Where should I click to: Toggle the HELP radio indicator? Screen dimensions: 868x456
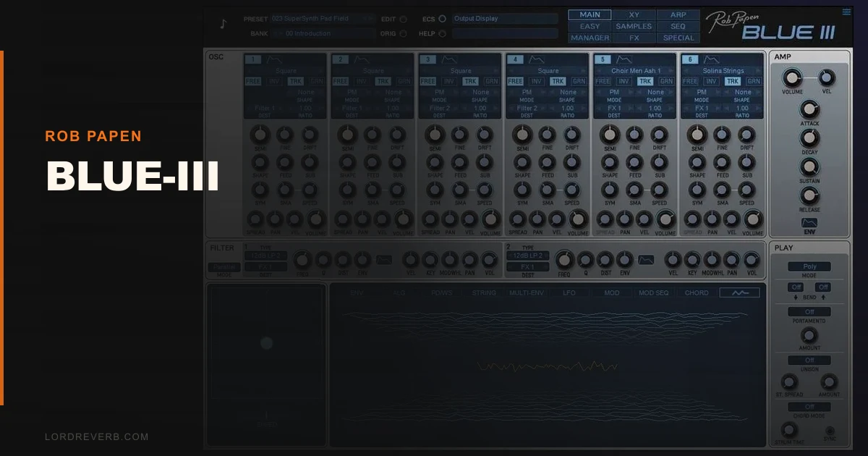[x=442, y=33]
